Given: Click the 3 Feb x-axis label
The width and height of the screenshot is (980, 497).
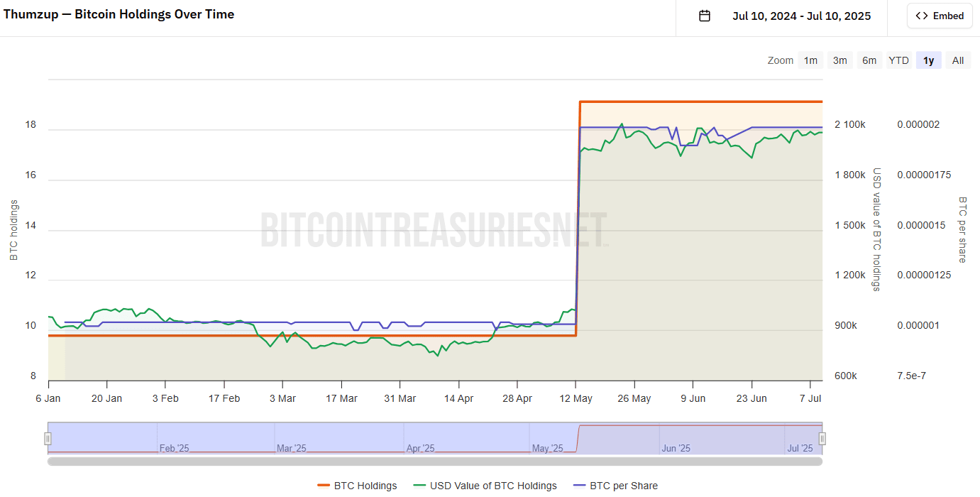Looking at the screenshot, I should pyautogui.click(x=165, y=398).
